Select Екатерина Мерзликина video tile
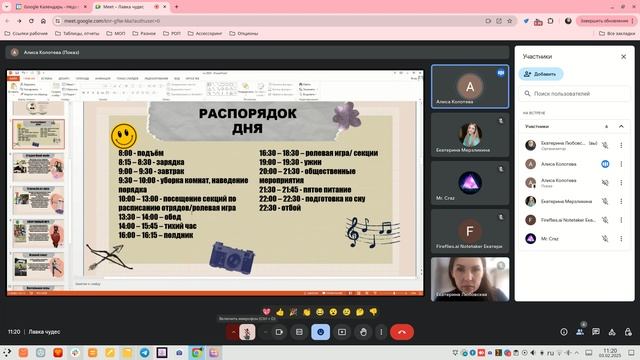 [x=470, y=135]
